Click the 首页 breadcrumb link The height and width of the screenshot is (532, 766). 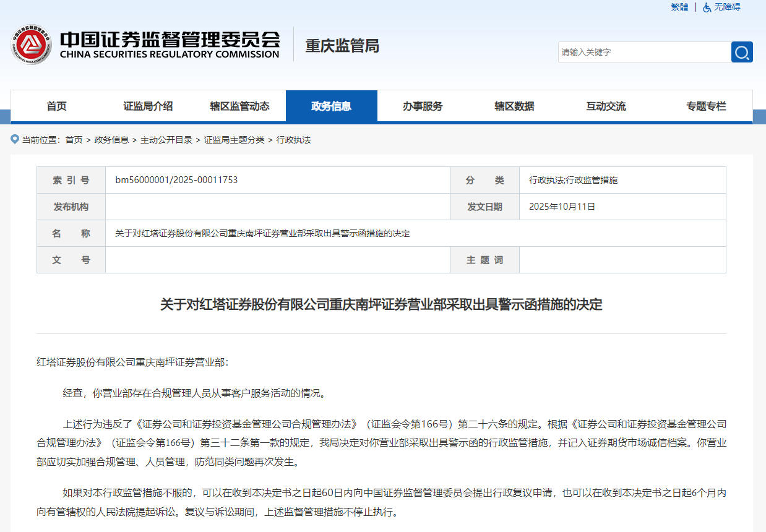74,140
